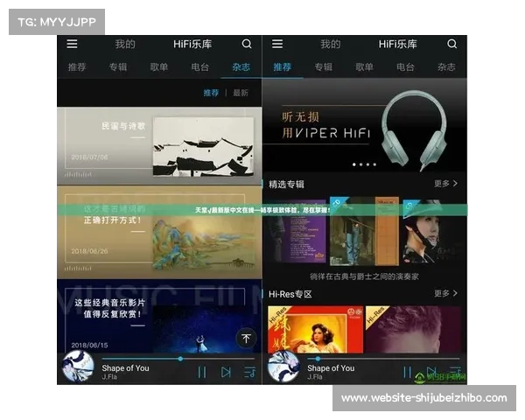The height and width of the screenshot is (420, 525).
Task: Tap search icon in left phone screen
Action: 247,44
